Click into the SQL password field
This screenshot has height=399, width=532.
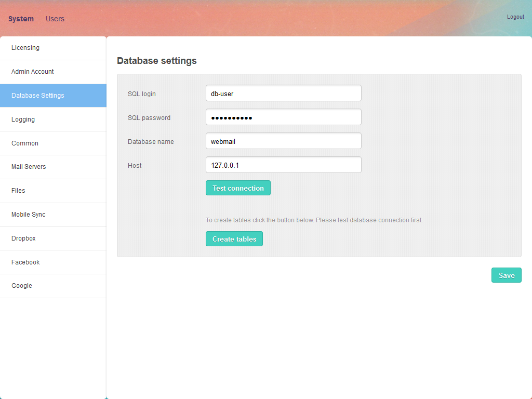coord(283,117)
